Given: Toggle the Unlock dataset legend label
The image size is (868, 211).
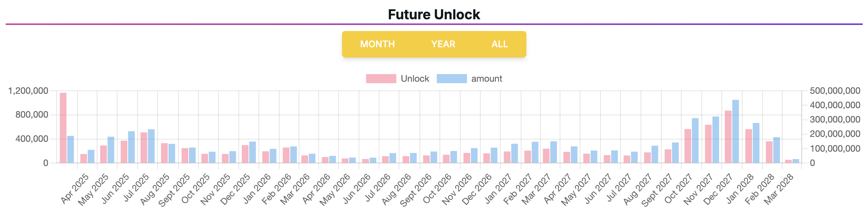Looking at the screenshot, I should [x=415, y=79].
